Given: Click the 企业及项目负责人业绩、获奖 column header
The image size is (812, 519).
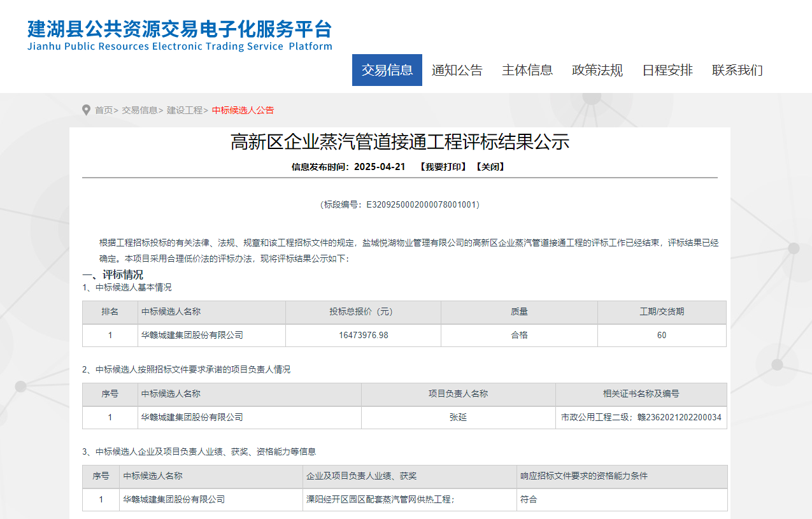Looking at the screenshot, I should (410, 476).
